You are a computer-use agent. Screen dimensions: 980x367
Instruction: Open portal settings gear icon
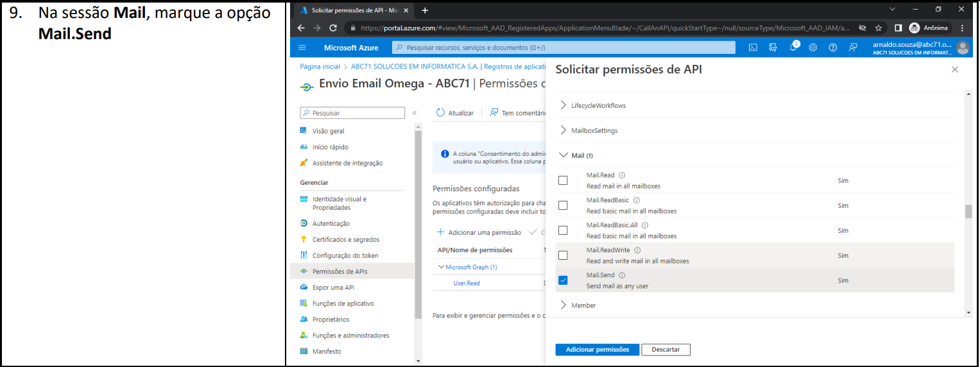812,47
